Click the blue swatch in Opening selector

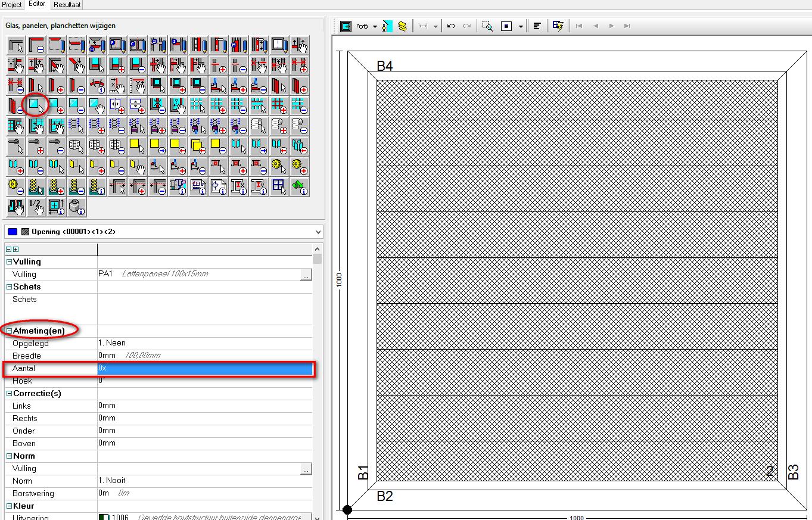point(13,232)
